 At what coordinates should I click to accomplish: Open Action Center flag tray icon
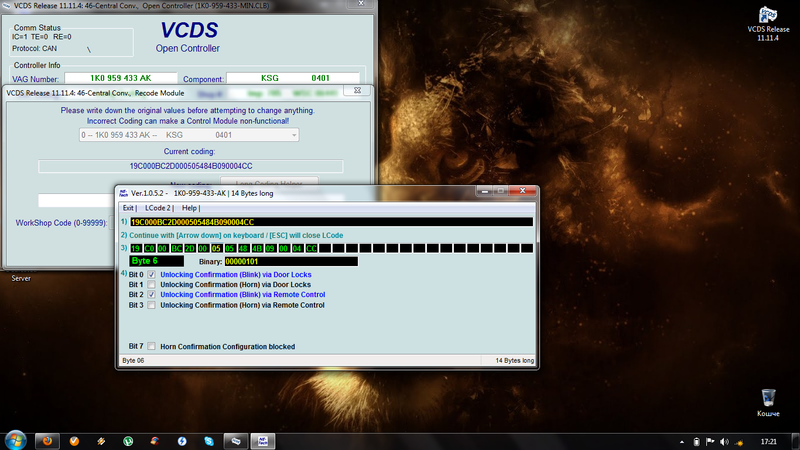click(710, 442)
